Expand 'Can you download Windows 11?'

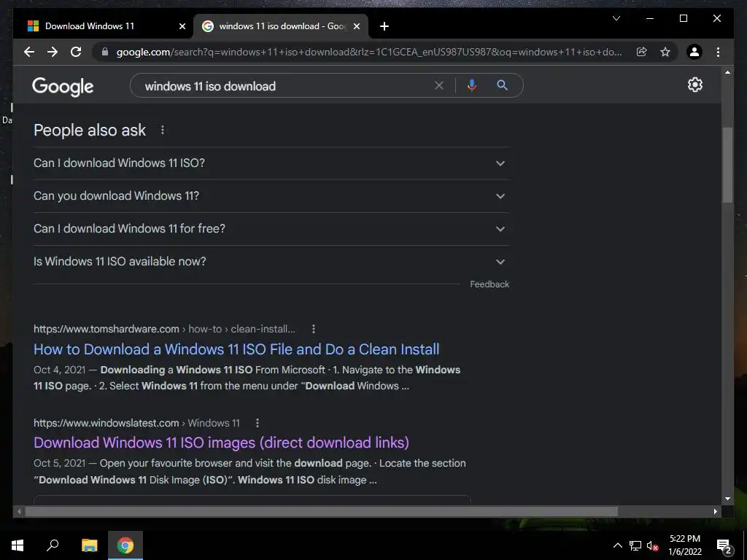(271, 195)
